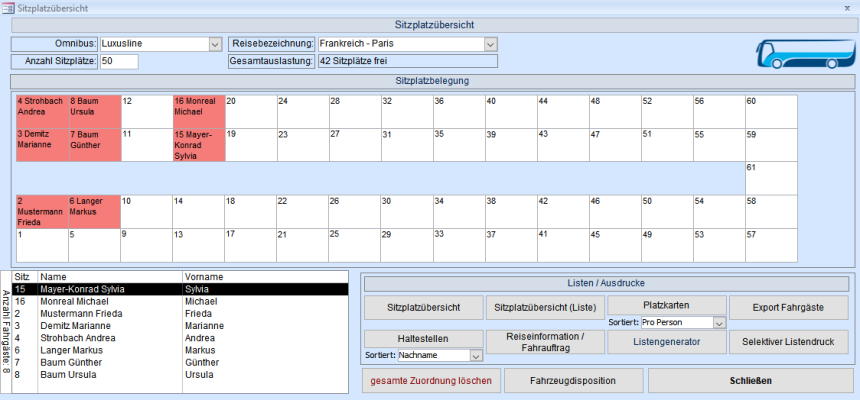This screenshot has height=400, width=860.
Task: Click the Name column header
Action: pyautogui.click(x=110, y=277)
